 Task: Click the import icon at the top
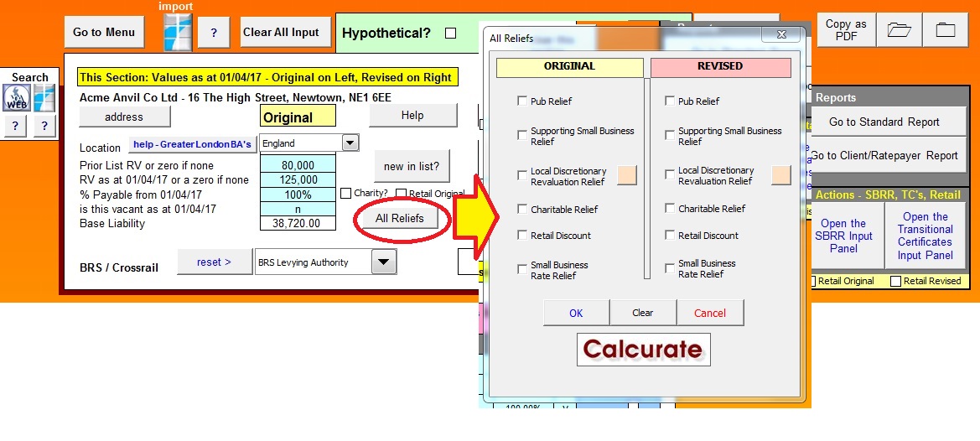[x=177, y=32]
